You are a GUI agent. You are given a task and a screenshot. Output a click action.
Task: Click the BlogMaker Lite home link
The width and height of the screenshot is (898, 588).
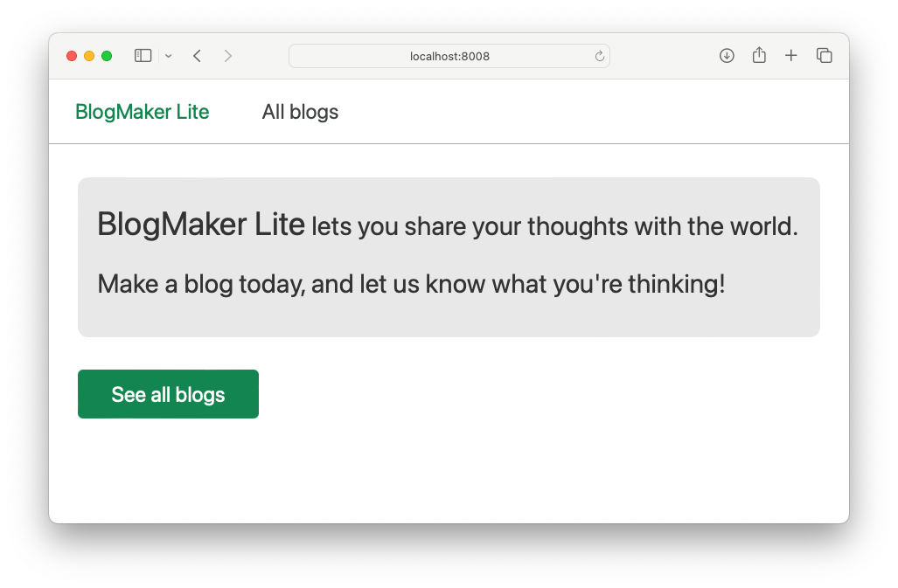coord(142,112)
